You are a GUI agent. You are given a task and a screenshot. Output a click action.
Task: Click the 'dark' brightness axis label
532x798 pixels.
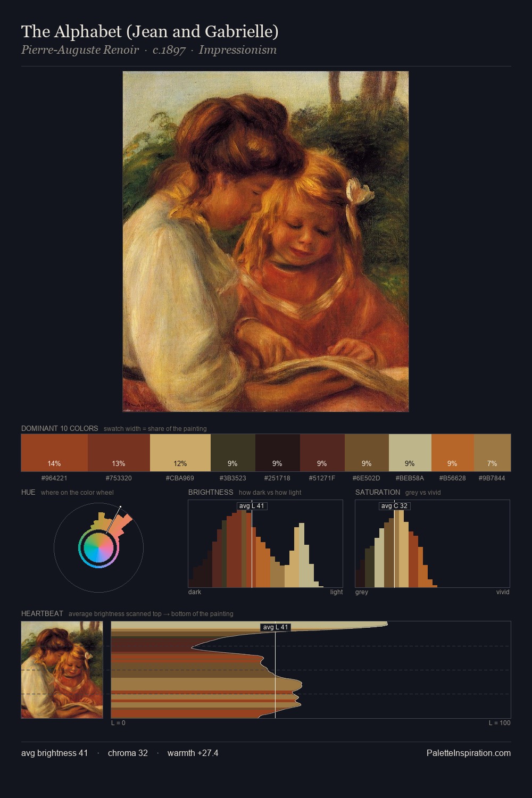click(x=195, y=592)
